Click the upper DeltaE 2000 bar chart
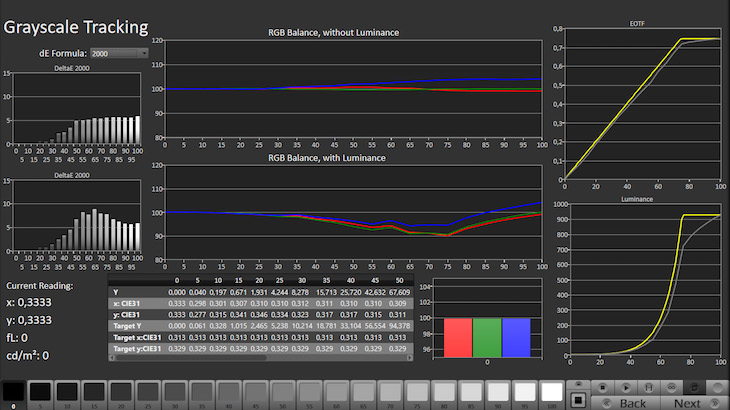The height and width of the screenshot is (410, 730). tap(75, 112)
